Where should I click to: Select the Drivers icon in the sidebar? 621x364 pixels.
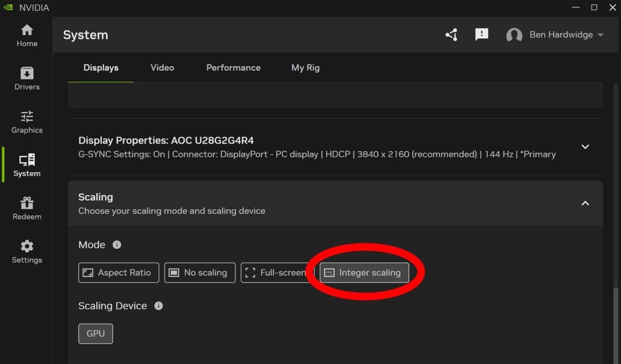point(26,78)
